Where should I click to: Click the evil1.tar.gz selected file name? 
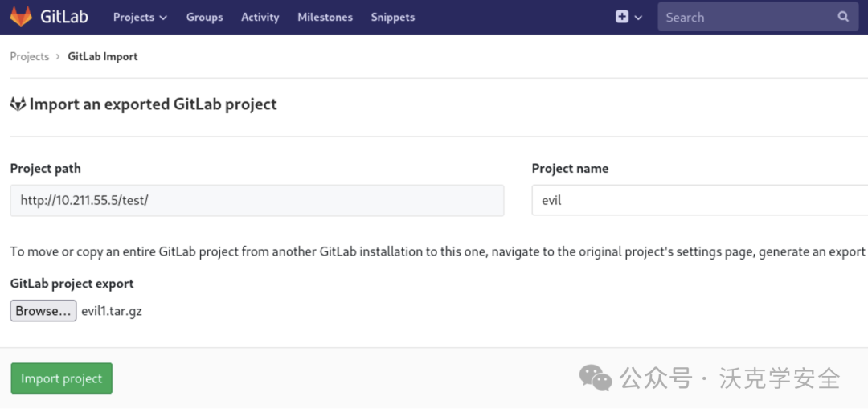[x=112, y=311]
